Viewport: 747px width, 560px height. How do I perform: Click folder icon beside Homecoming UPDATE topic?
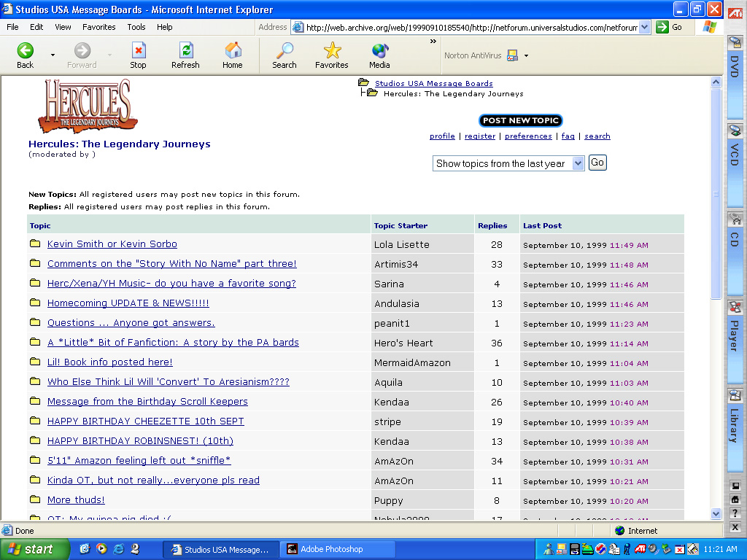[x=35, y=303]
